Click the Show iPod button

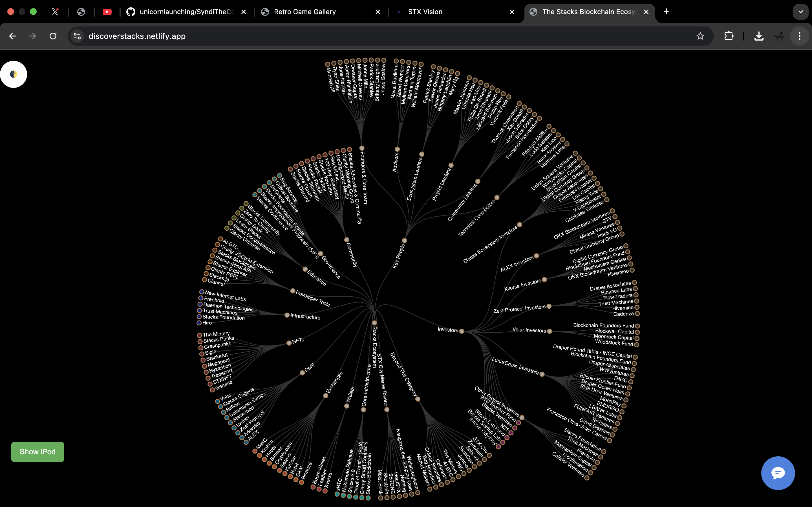(37, 452)
